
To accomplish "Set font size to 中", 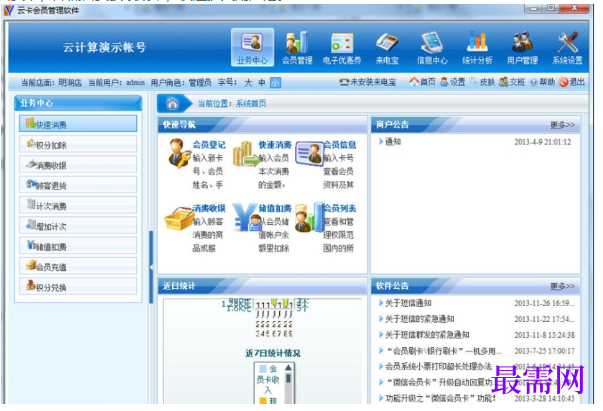I will click(262, 83).
